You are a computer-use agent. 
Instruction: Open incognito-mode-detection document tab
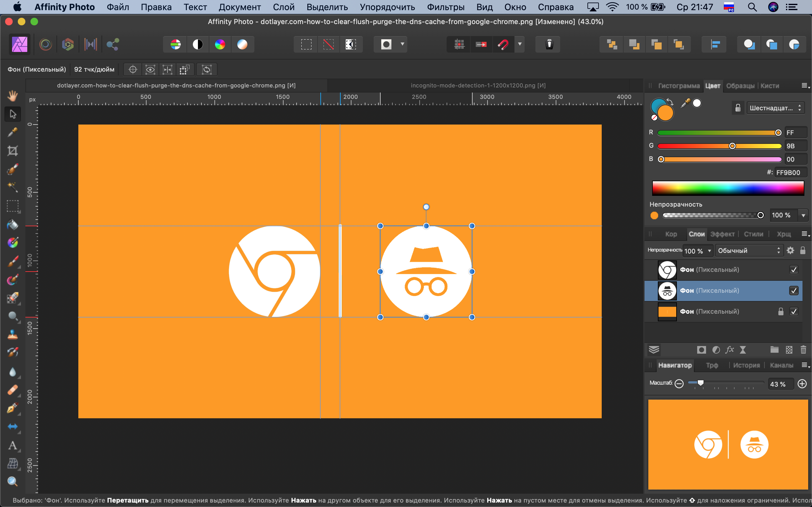(478, 86)
